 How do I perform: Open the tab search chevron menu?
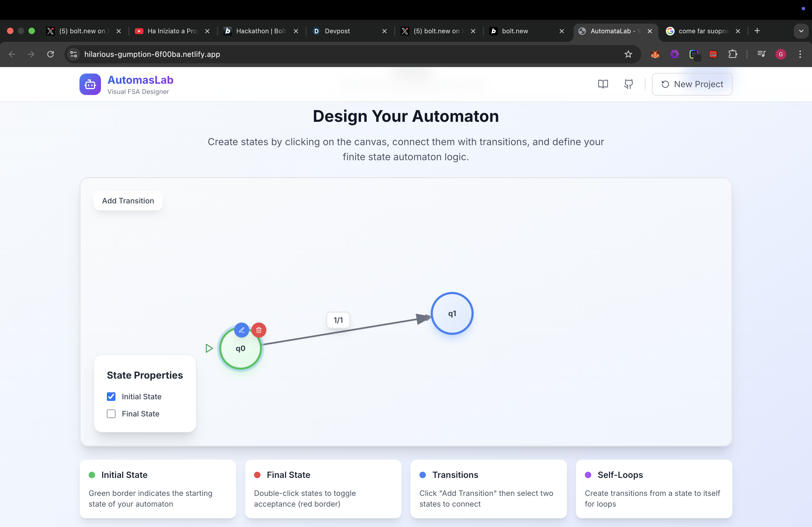[802, 31]
